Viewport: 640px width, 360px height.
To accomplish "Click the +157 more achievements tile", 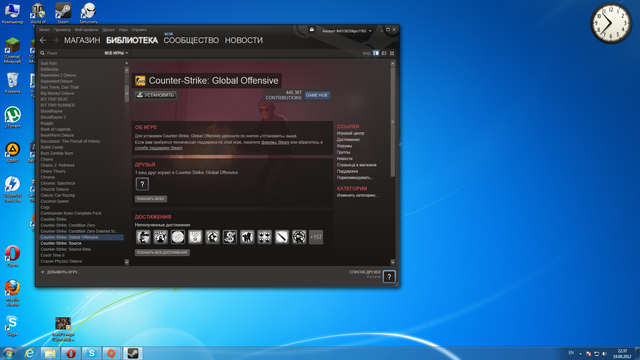I will tap(316, 237).
